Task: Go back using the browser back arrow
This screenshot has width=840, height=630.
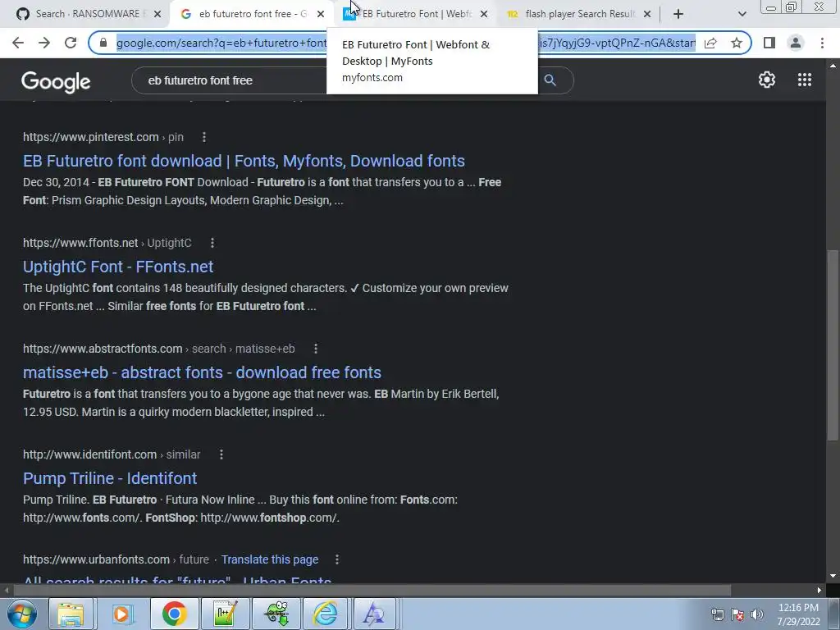Action: 18,43
